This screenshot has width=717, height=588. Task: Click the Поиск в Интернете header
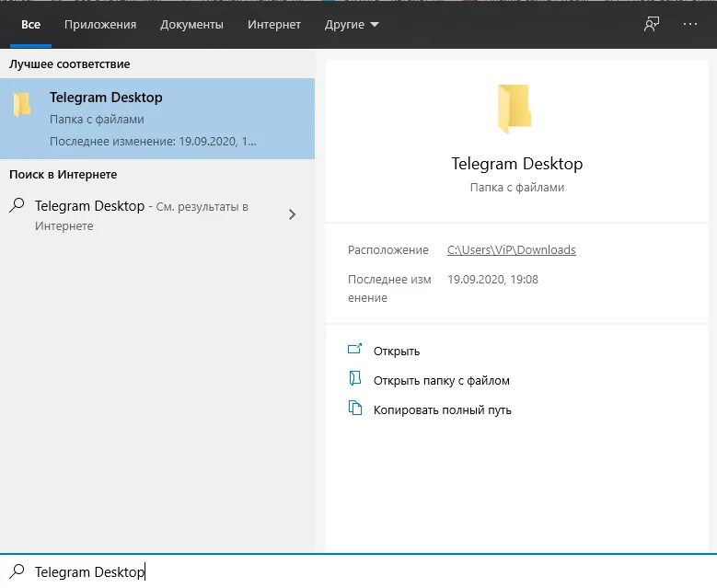pos(64,175)
